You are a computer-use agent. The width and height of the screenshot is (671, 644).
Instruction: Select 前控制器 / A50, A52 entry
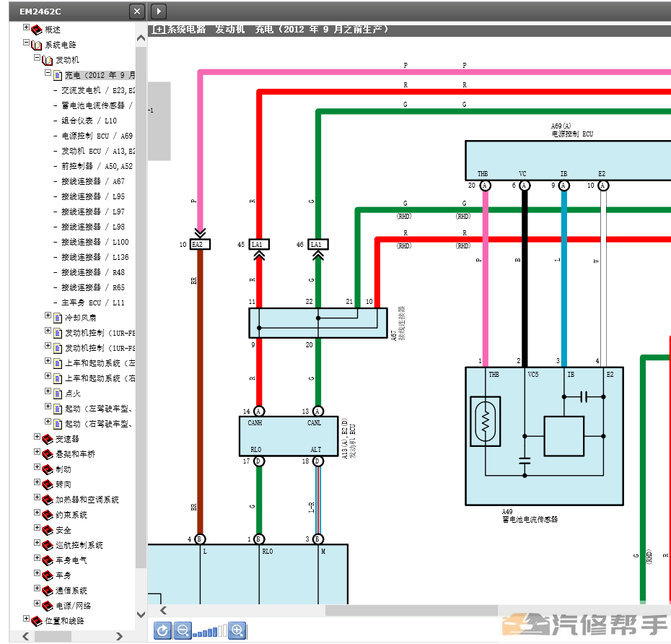click(x=97, y=166)
